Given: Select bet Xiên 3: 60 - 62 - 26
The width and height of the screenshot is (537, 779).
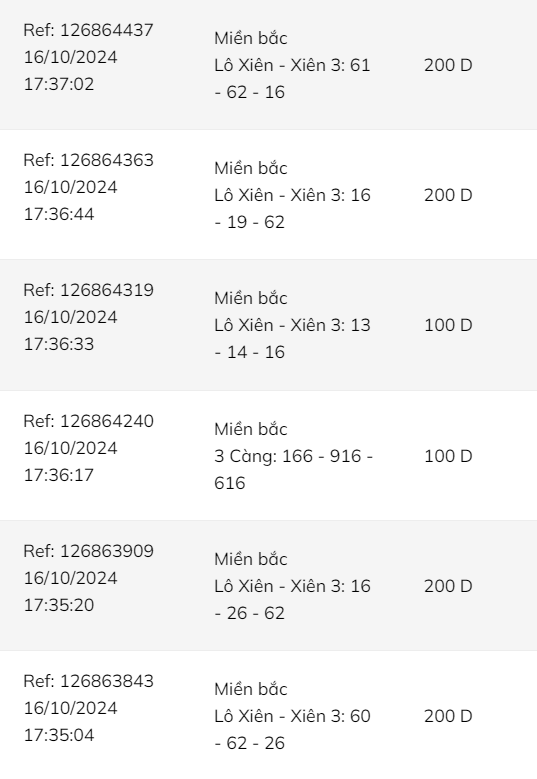Looking at the screenshot, I should [292, 730].
